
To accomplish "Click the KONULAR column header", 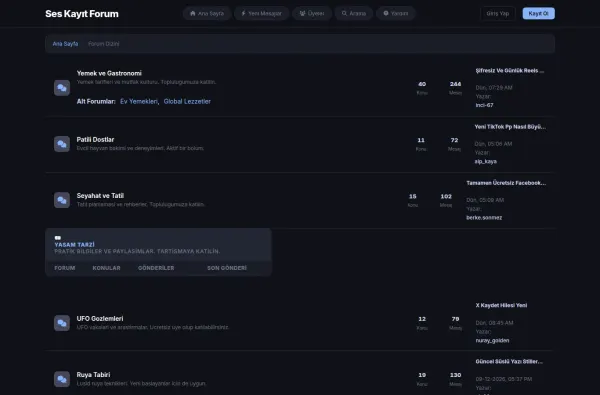I will click(106, 268).
